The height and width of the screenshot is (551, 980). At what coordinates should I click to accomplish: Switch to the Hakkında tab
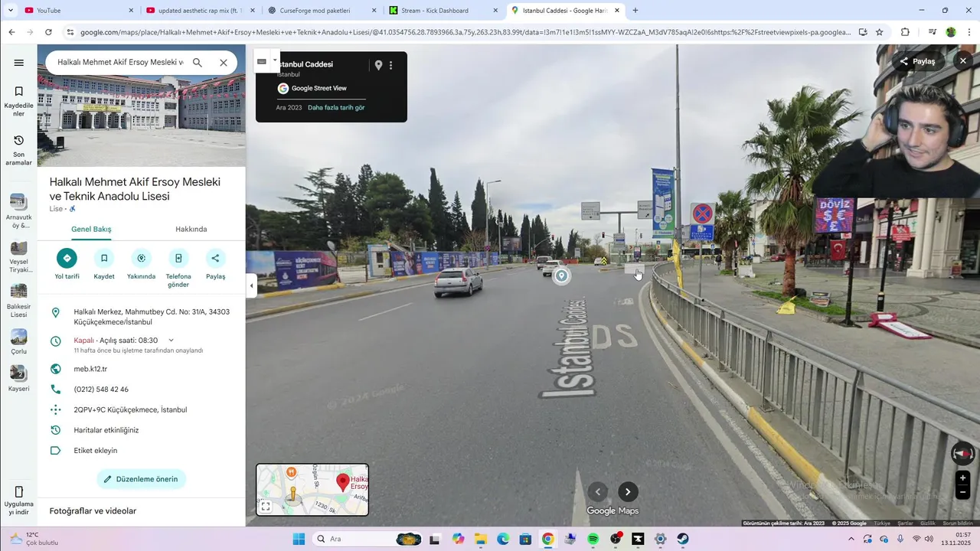coord(191,229)
